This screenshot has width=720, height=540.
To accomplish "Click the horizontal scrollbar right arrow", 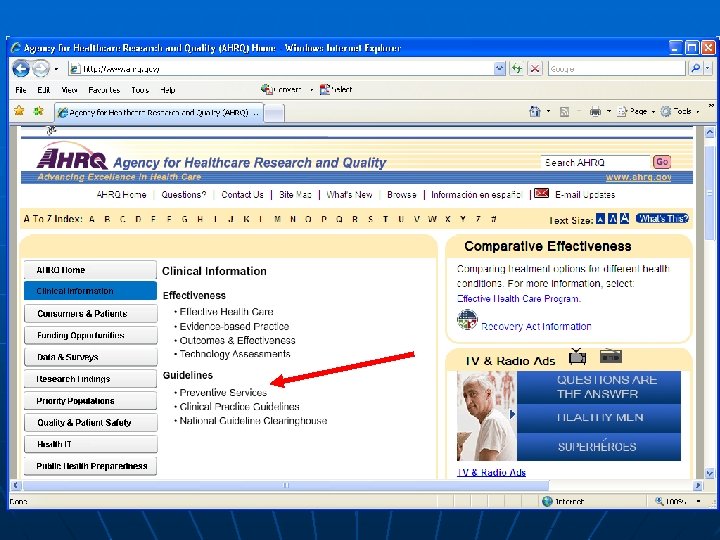I will point(698,485).
